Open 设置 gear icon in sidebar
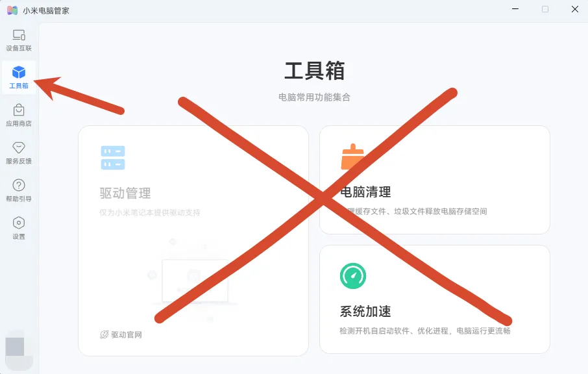This screenshot has width=588, height=374. coord(19,223)
